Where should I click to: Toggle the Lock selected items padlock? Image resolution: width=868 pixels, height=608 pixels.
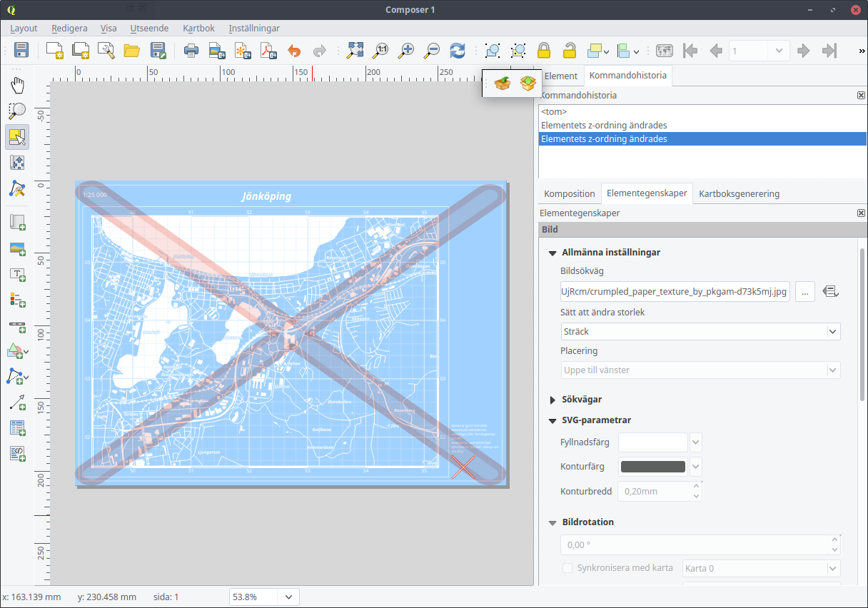(x=543, y=51)
